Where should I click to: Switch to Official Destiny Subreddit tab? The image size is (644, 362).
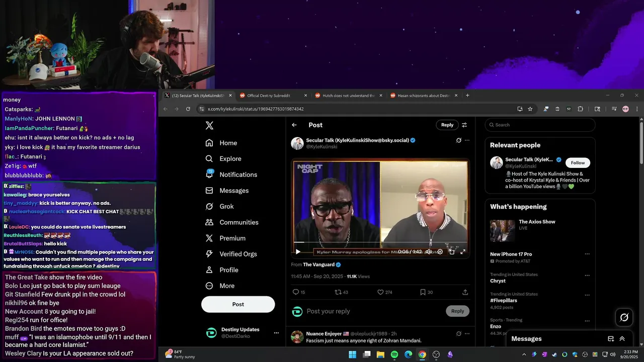point(273,96)
